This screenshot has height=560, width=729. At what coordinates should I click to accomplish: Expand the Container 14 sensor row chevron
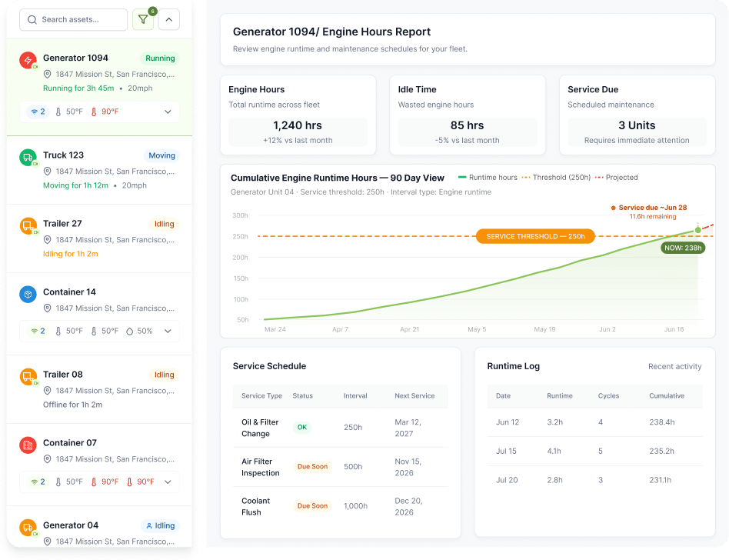coord(168,332)
